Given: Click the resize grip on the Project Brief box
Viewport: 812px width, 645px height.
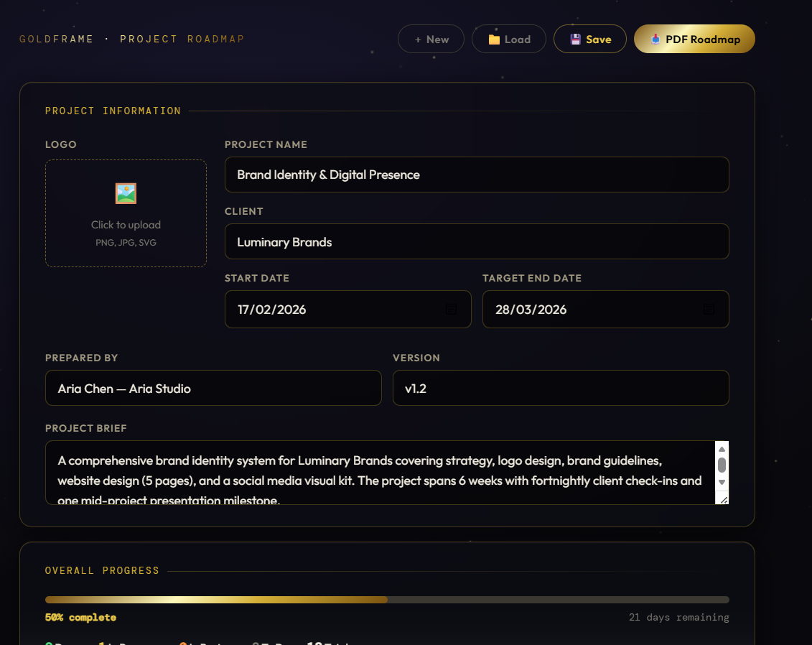Looking at the screenshot, I should pos(723,499).
